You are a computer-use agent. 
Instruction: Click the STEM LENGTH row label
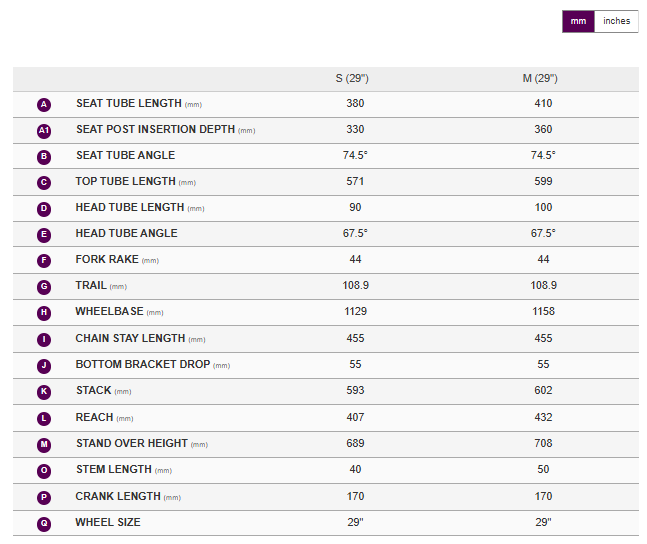[113, 470]
